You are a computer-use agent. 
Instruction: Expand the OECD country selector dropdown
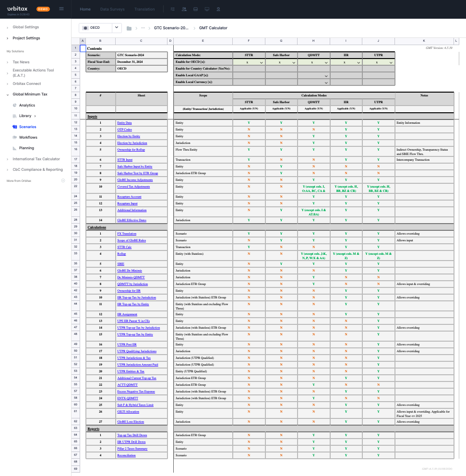coord(115,28)
